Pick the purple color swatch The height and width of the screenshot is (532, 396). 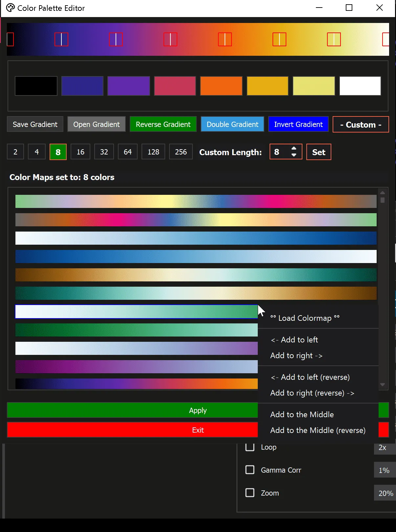[x=129, y=86]
